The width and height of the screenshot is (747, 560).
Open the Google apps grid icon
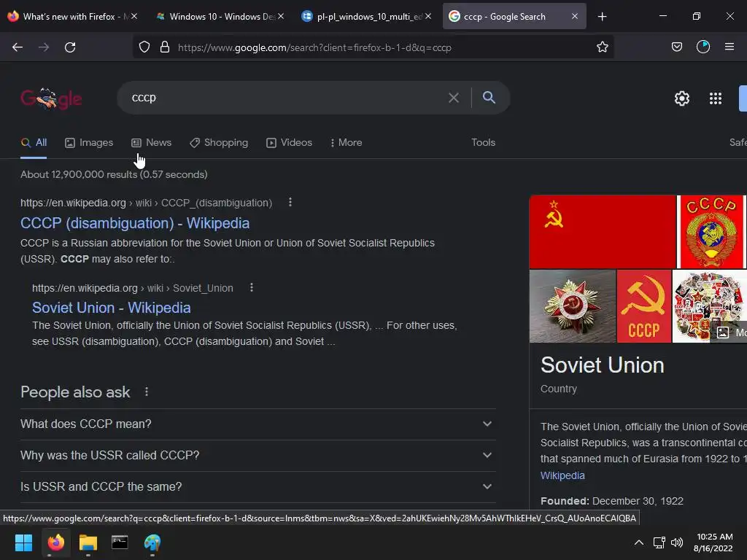click(x=716, y=98)
